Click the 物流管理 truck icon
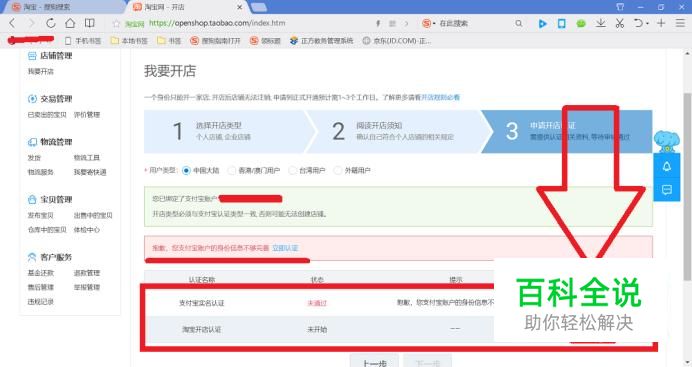 pyautogui.click(x=32, y=142)
